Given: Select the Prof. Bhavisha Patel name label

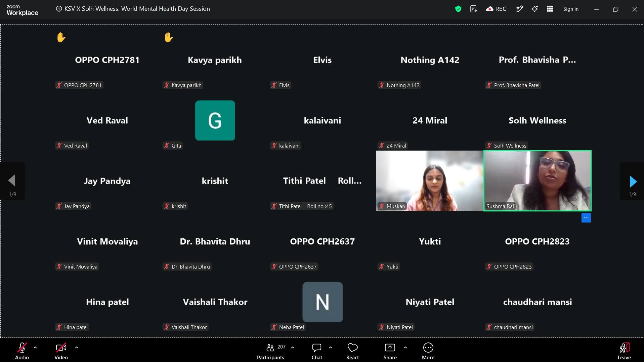Looking at the screenshot, I should [x=513, y=85].
